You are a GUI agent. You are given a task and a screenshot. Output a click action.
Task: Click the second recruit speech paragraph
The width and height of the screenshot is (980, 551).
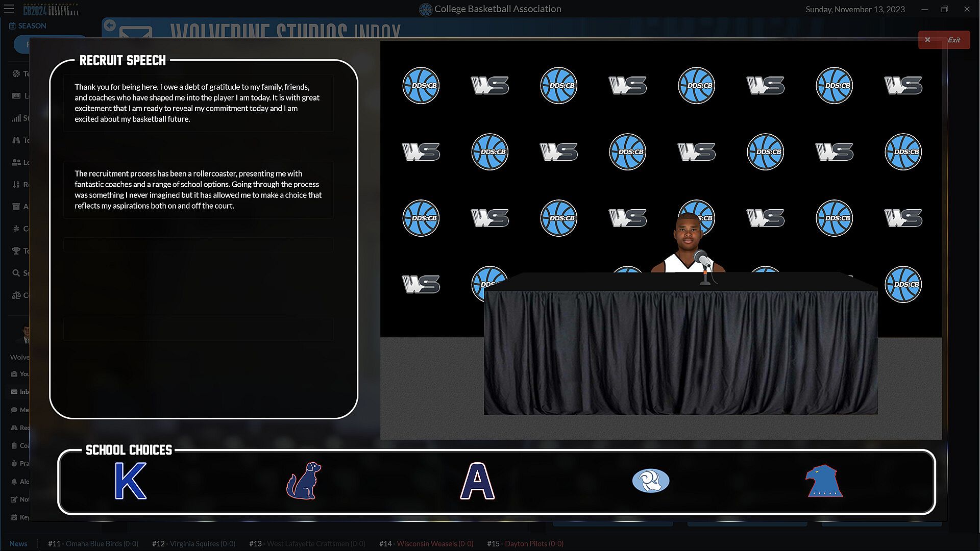pos(198,189)
